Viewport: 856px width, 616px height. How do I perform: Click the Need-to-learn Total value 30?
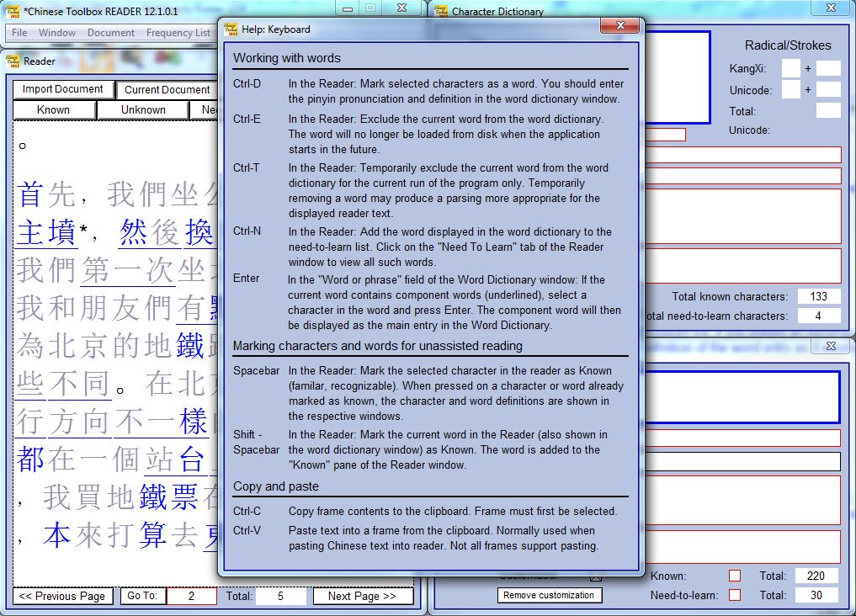816,595
